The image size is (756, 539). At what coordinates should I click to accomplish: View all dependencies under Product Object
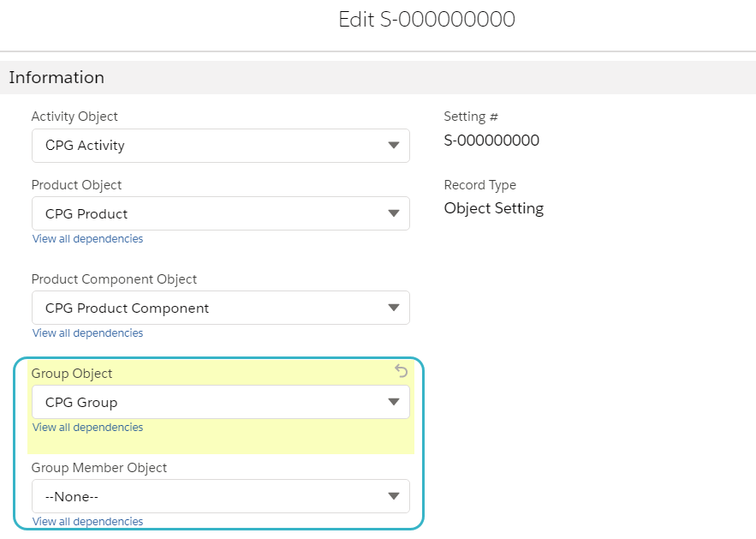(87, 239)
